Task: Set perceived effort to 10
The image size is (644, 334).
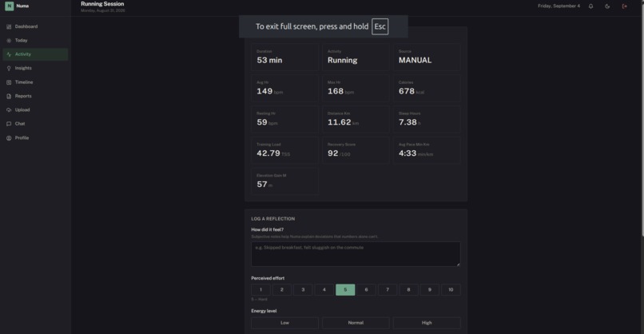Action: pyautogui.click(x=451, y=289)
